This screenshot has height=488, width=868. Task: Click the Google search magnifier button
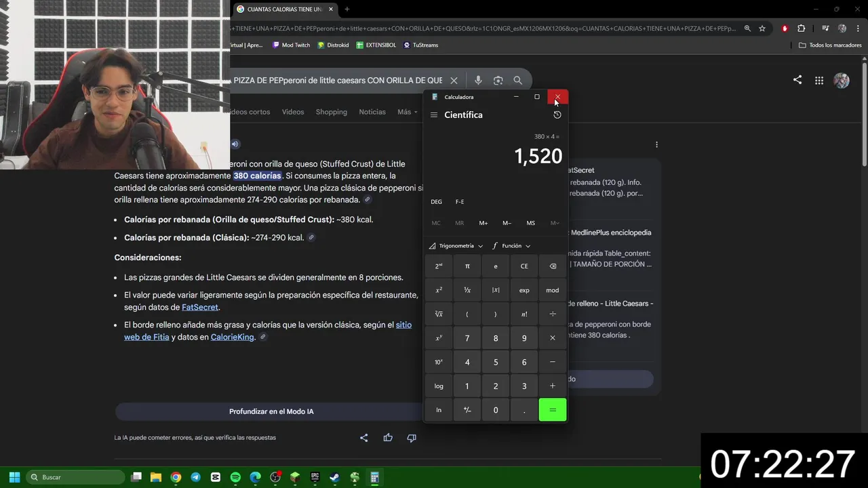518,81
